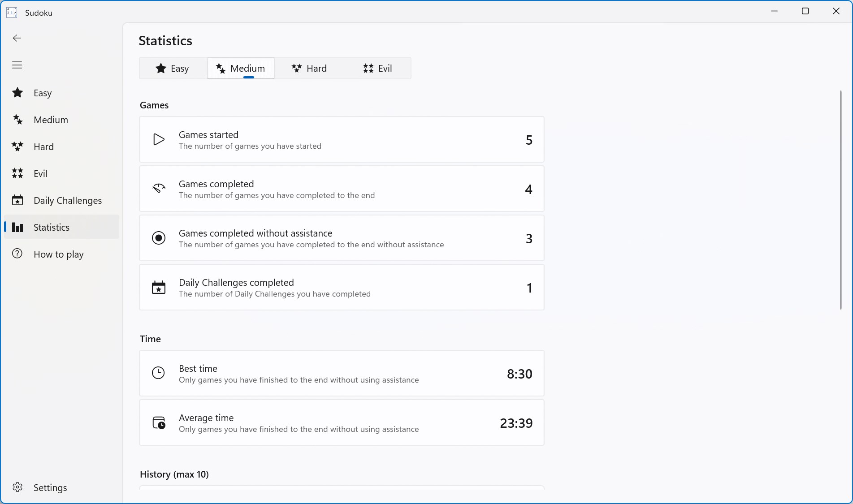
Task: Select the Daily Challenges sidebar entry
Action: 67,200
